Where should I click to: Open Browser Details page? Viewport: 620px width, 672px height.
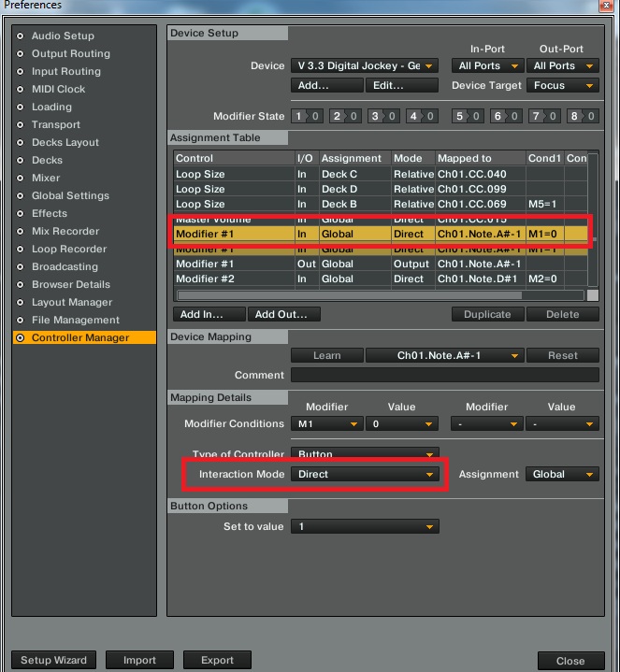(71, 284)
